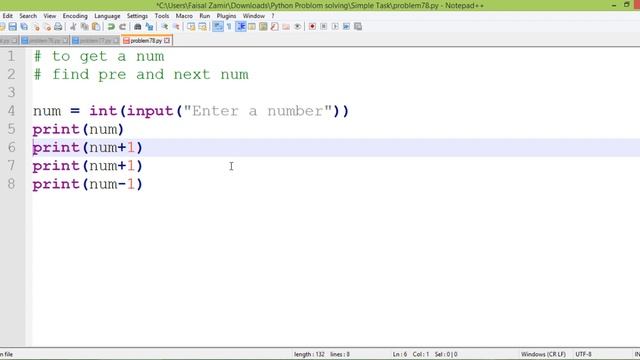Open the Language menu
Screen dimensions: 640x360
(107, 16)
